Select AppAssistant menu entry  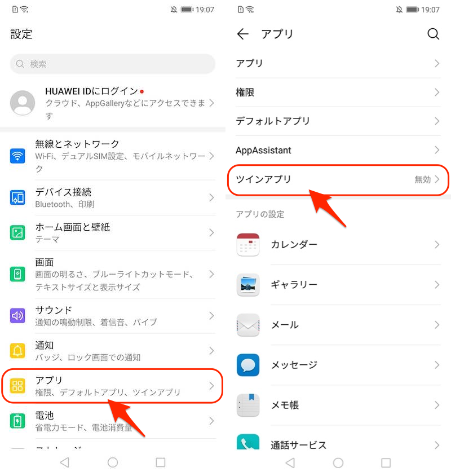point(338,150)
